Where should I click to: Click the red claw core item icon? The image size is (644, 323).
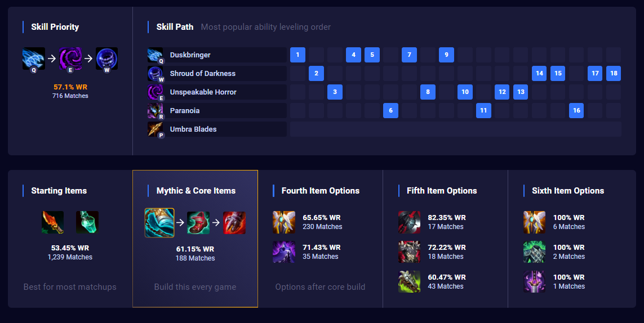(234, 223)
